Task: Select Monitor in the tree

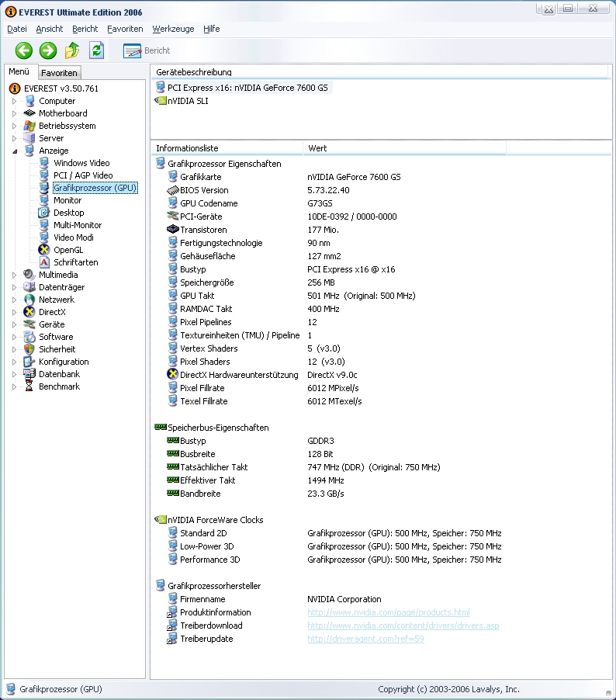Action: coord(67,200)
